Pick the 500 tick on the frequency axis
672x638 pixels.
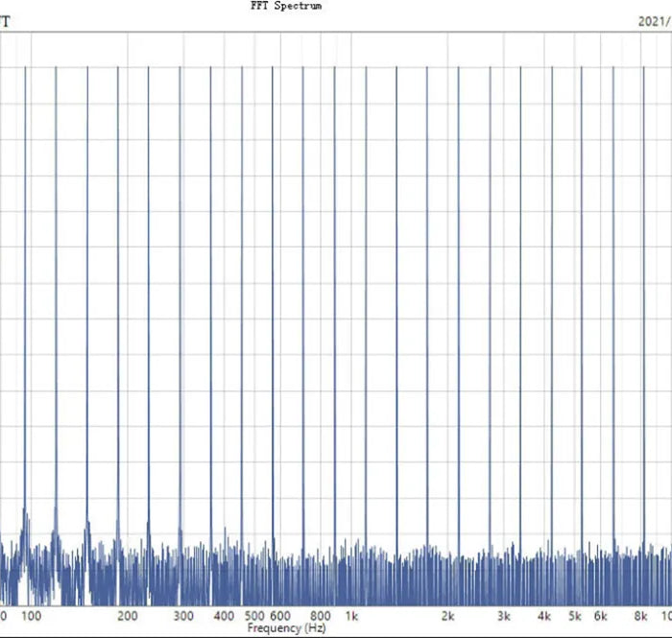tap(254, 616)
